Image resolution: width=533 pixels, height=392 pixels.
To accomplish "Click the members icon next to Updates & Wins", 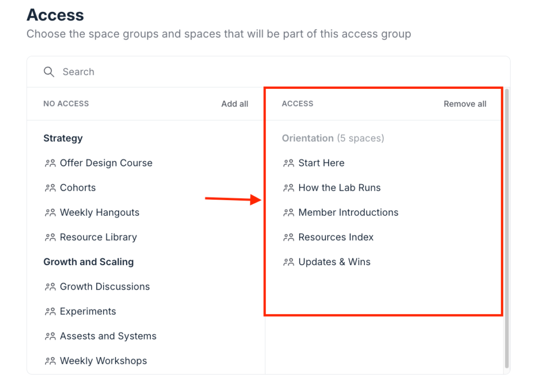I will coord(288,263).
